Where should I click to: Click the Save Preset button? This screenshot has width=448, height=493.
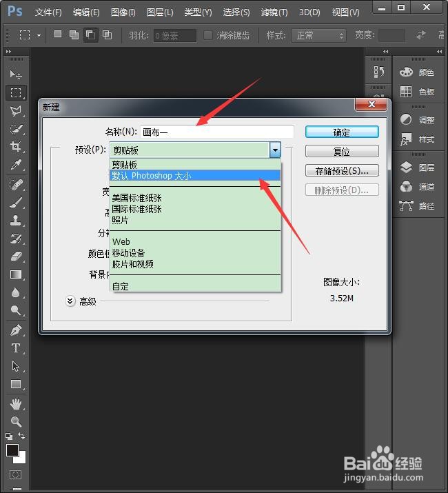point(342,171)
